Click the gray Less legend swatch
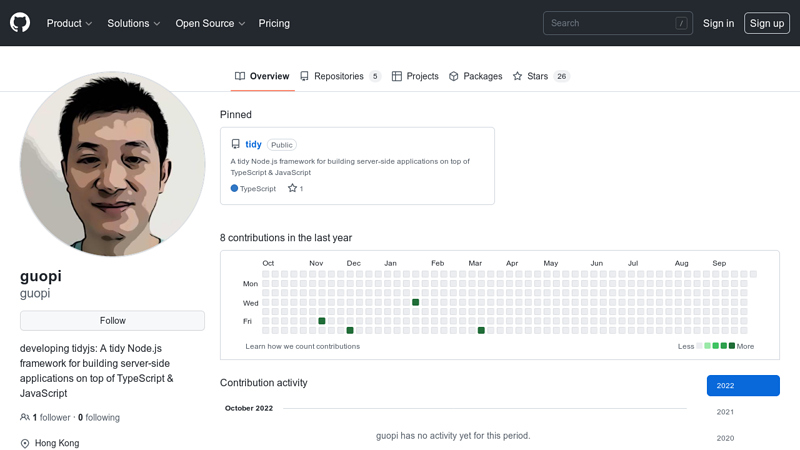Image resolution: width=800 pixels, height=450 pixels. click(x=699, y=346)
